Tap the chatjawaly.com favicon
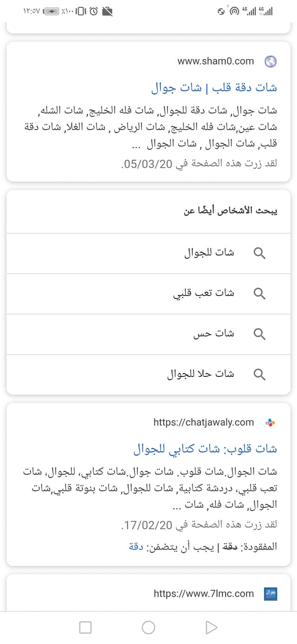Image resolution: width=297 pixels, height=644 pixels. (x=271, y=422)
